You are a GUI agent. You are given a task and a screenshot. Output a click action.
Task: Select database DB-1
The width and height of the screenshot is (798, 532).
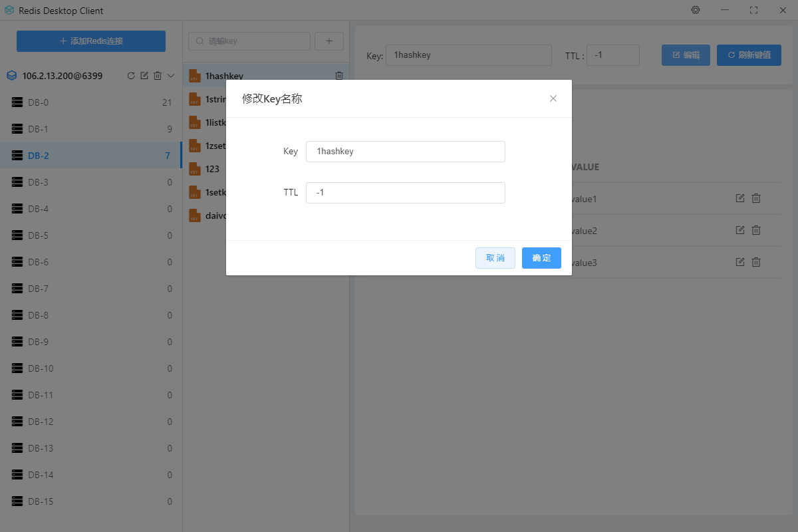click(x=91, y=129)
